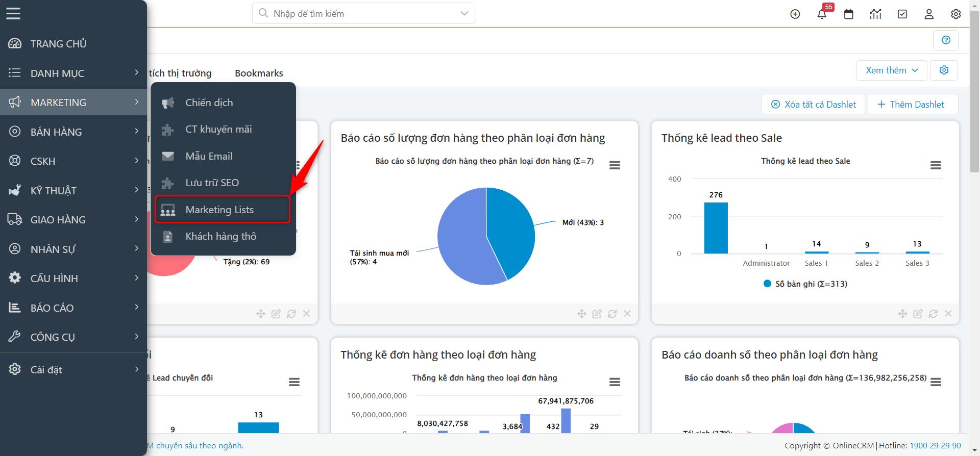Close the Thống kê lead theo Sale dashlet
Screen dimensions: 980x456
point(948,314)
